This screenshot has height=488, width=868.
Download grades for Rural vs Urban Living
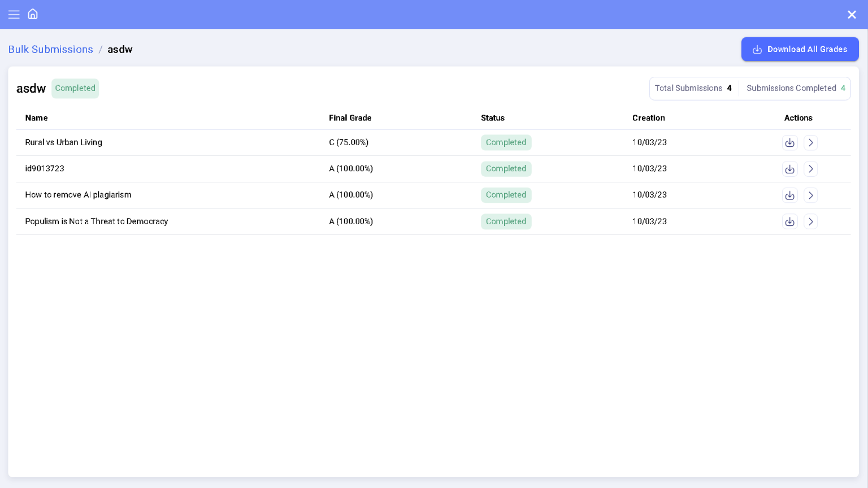790,142
